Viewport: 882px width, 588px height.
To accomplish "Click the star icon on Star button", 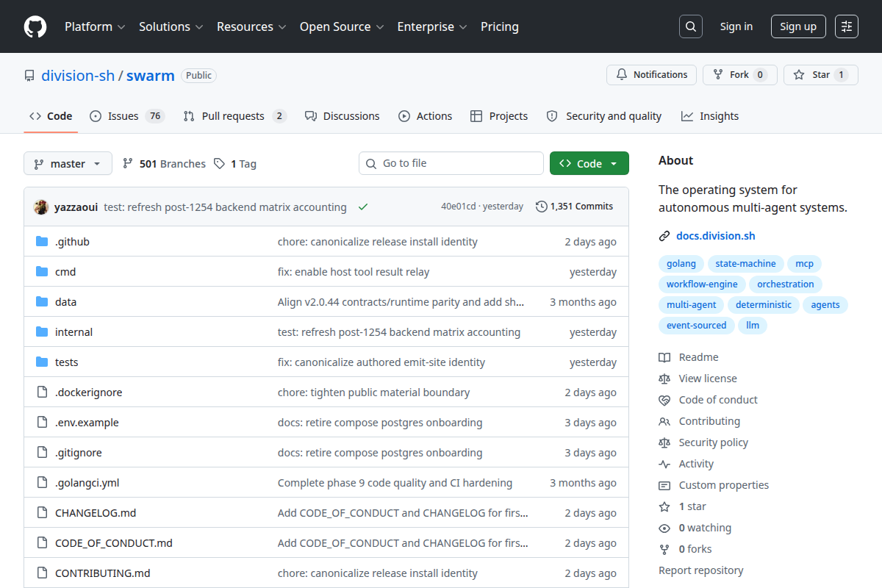I will 799,75.
